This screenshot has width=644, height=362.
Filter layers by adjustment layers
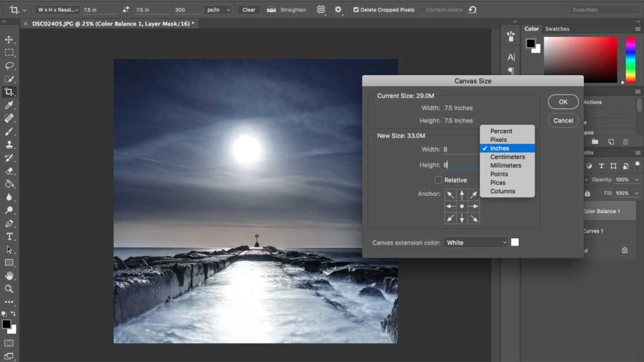(x=589, y=166)
